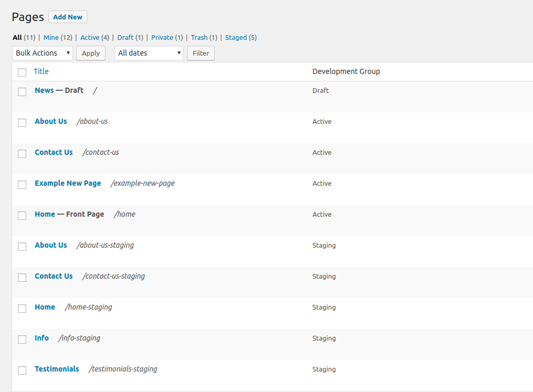Show Private pages filter
The height and width of the screenshot is (392, 533).
pyautogui.click(x=162, y=38)
